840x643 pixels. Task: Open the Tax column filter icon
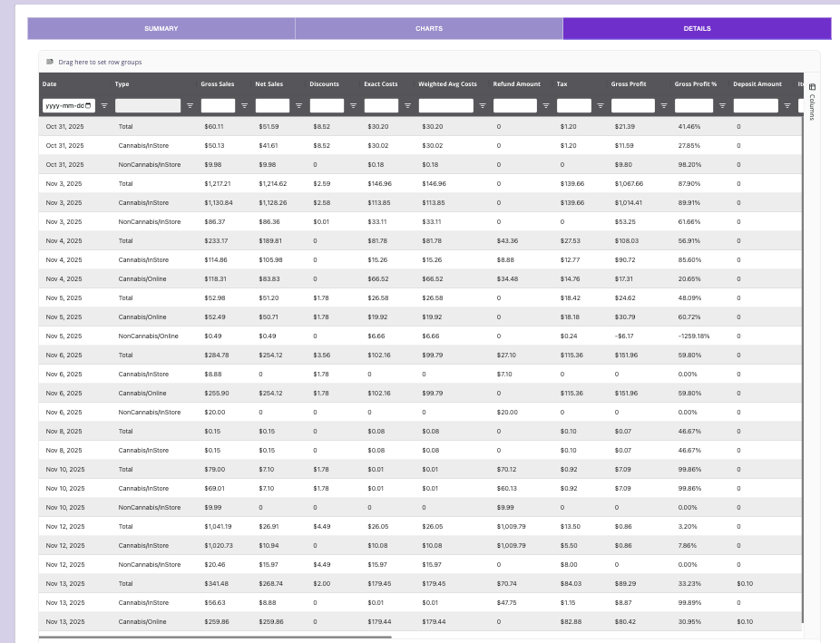tap(601, 105)
